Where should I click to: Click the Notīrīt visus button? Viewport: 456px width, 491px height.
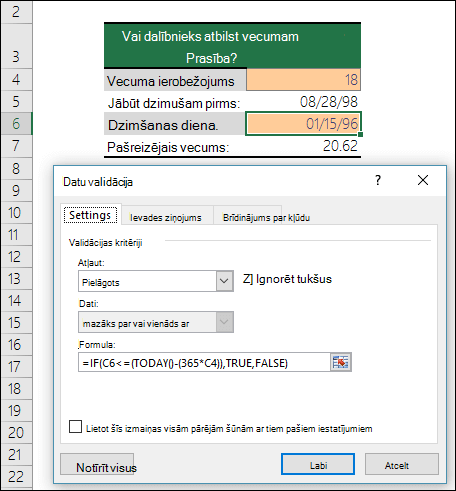(97, 464)
